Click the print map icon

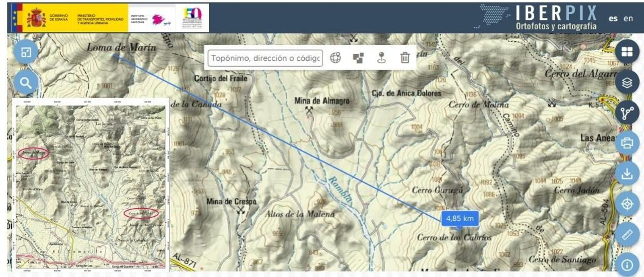tap(627, 143)
